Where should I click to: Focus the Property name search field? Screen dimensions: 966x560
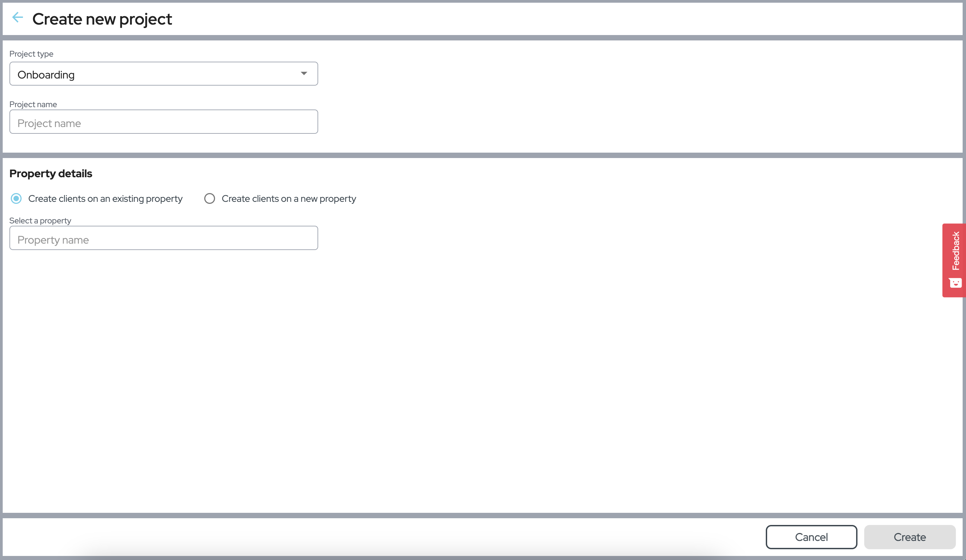pyautogui.click(x=163, y=239)
